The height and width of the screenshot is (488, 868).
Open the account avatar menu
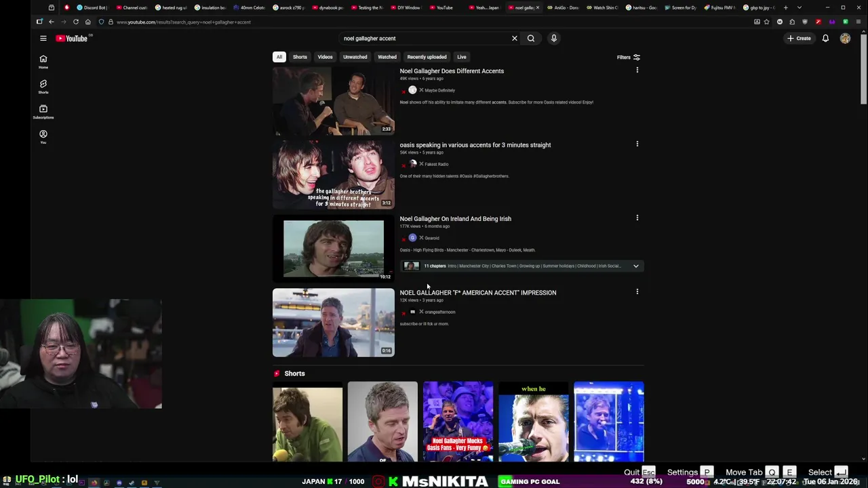pyautogui.click(x=845, y=39)
